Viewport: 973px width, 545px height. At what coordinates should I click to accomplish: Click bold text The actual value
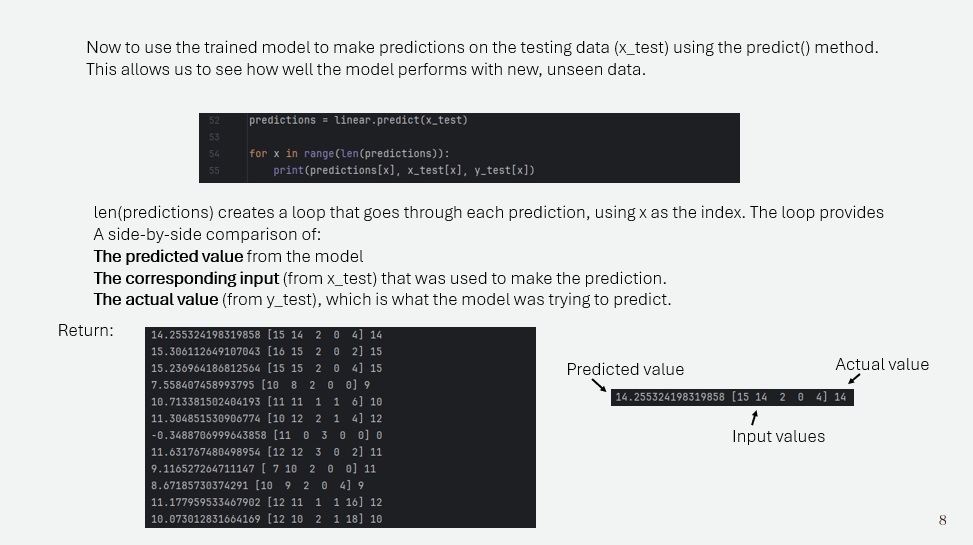(156, 299)
